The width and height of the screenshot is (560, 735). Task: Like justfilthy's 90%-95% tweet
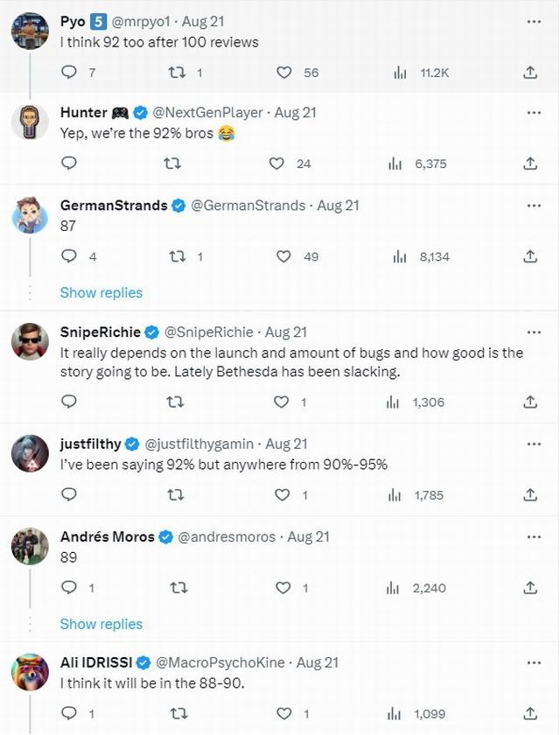pyautogui.click(x=282, y=495)
